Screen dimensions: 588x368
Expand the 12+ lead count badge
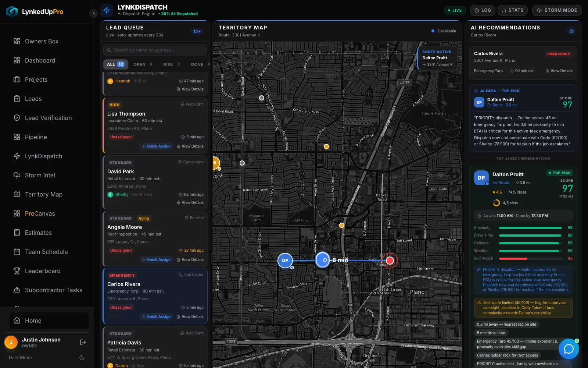point(197,32)
